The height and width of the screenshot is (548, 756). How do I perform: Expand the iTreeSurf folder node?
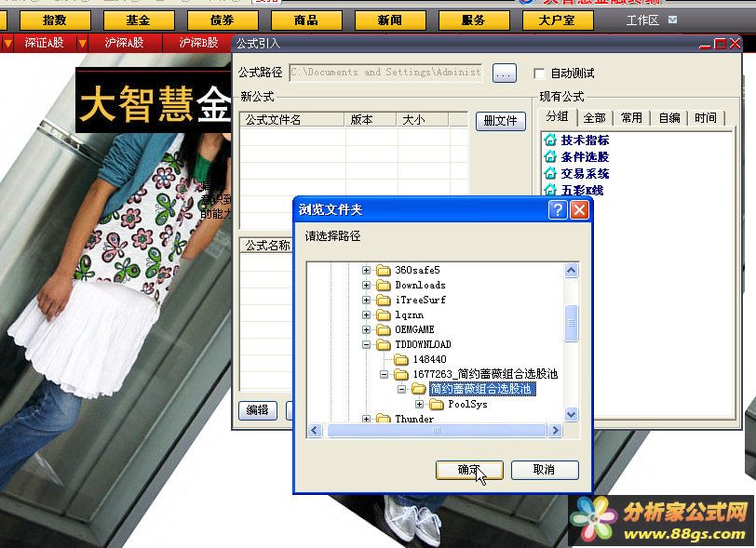click(x=367, y=301)
